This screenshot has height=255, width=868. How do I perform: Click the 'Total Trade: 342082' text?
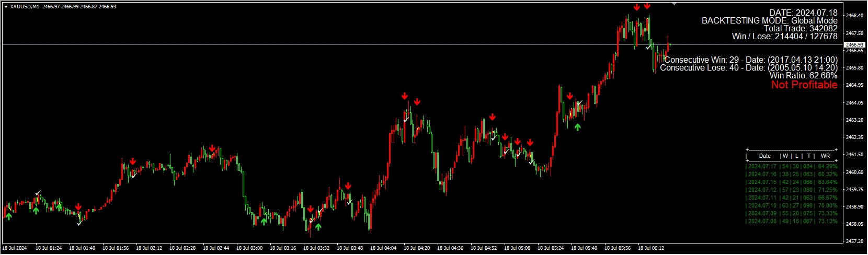[801, 28]
